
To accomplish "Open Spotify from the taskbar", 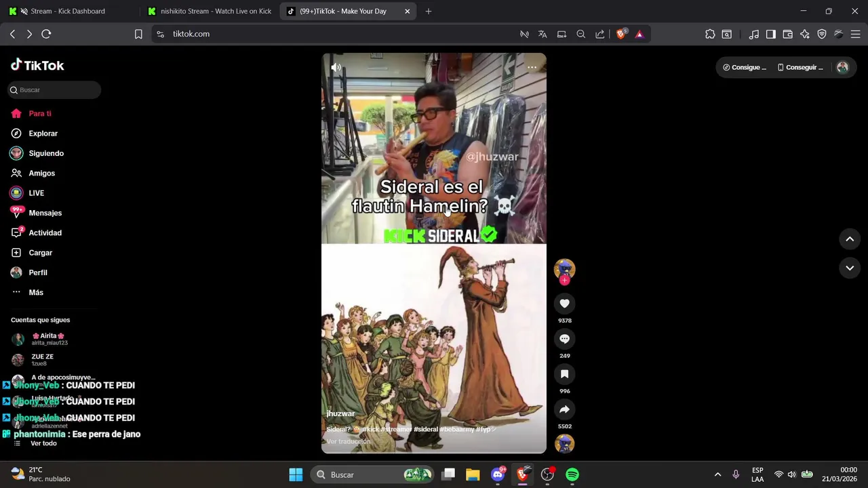I will 572,474.
